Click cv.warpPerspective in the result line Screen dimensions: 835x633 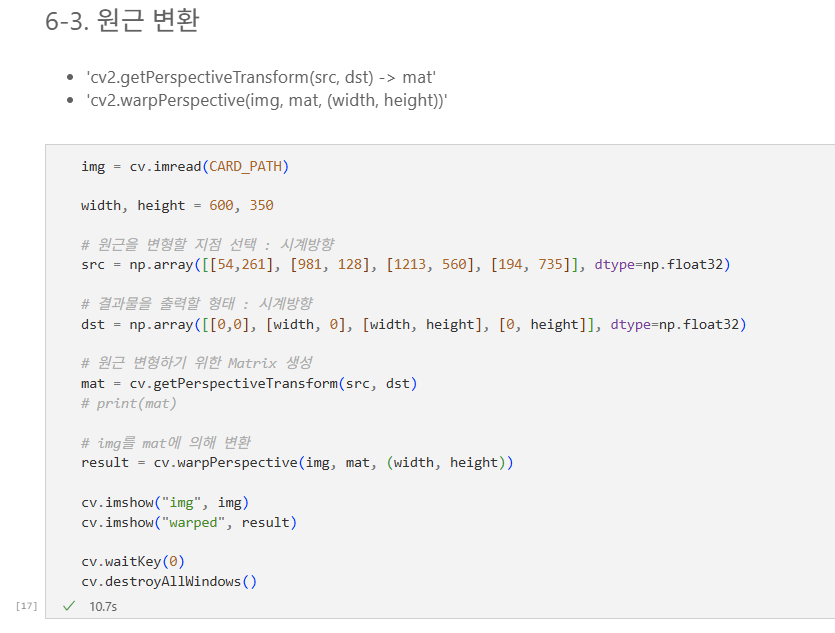point(226,463)
